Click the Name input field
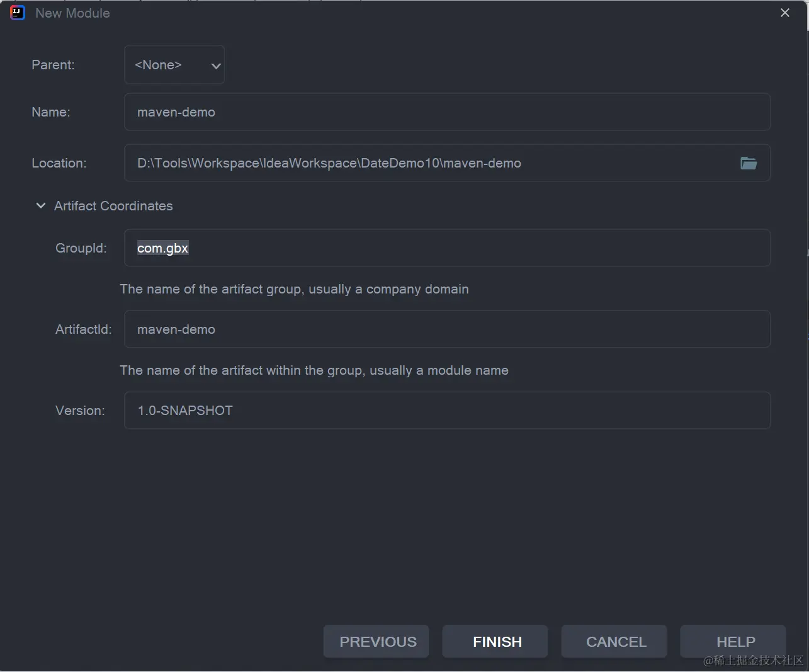 click(x=447, y=112)
